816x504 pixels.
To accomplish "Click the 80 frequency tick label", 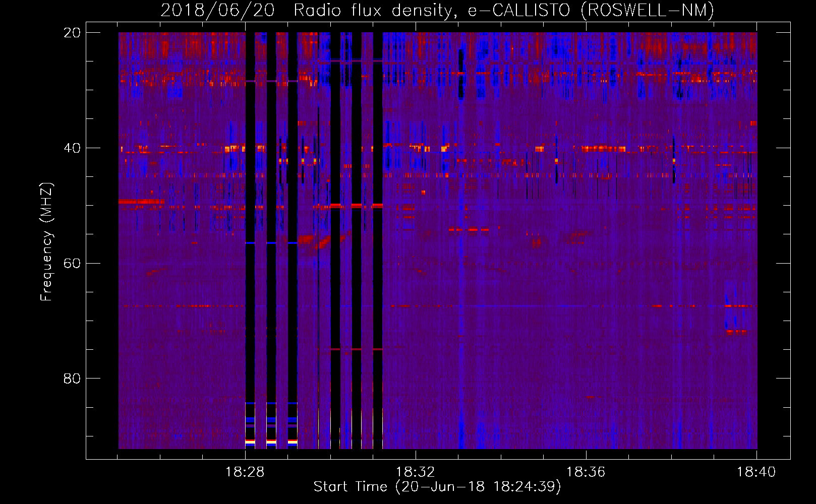I will point(72,379).
